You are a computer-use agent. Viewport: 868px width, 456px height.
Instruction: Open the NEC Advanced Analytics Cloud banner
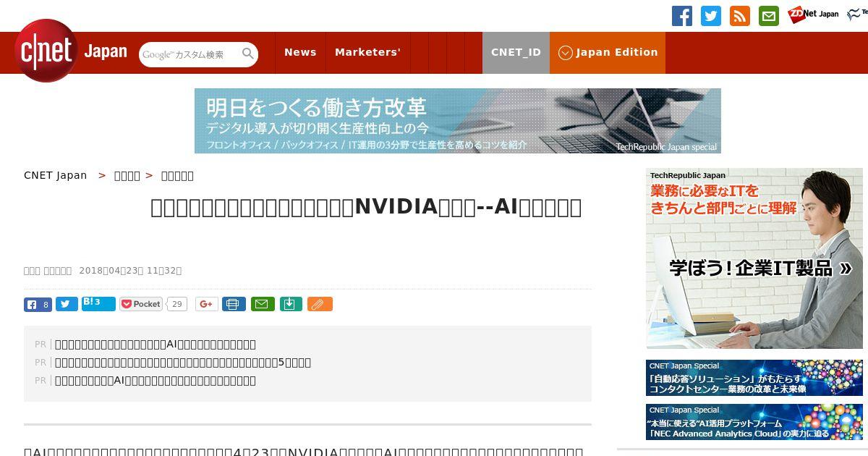754,422
